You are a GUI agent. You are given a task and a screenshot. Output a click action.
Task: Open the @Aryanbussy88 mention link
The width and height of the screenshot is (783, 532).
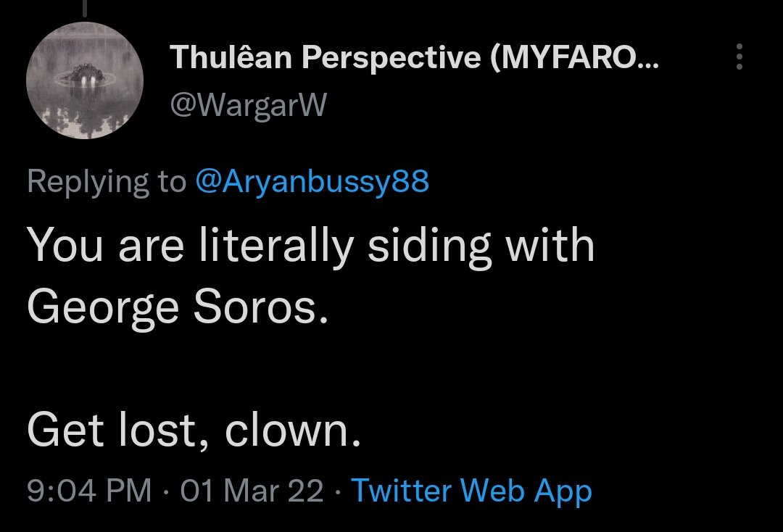pyautogui.click(x=312, y=181)
